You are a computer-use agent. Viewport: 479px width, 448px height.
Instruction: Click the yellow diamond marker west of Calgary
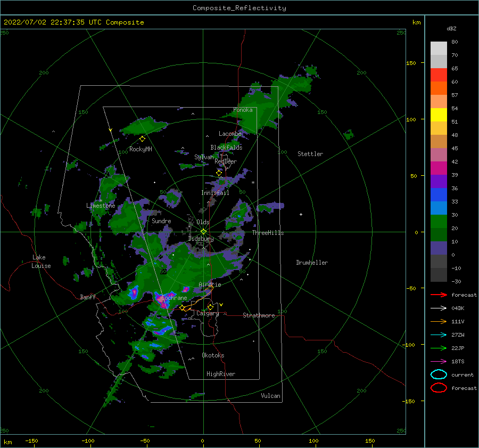(182, 308)
